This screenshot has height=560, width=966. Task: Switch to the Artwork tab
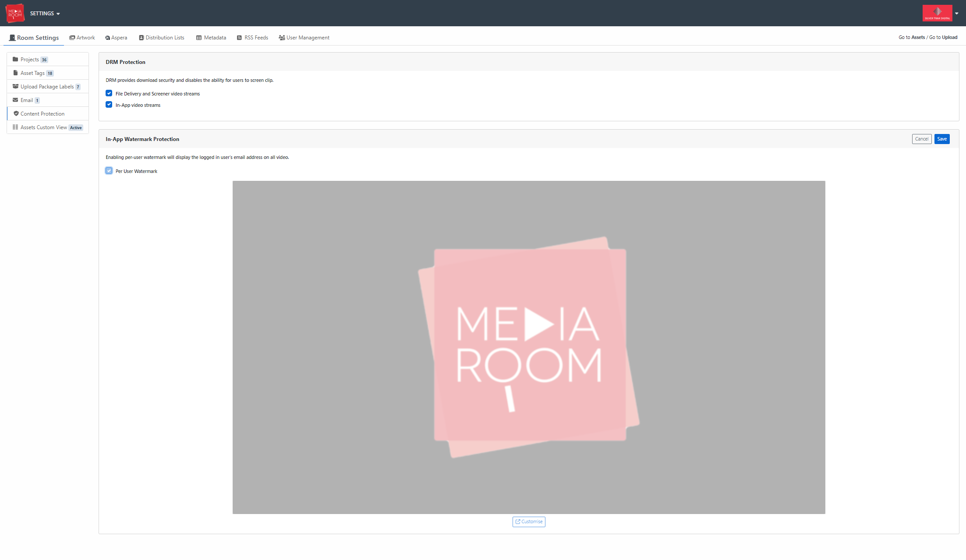pos(82,38)
